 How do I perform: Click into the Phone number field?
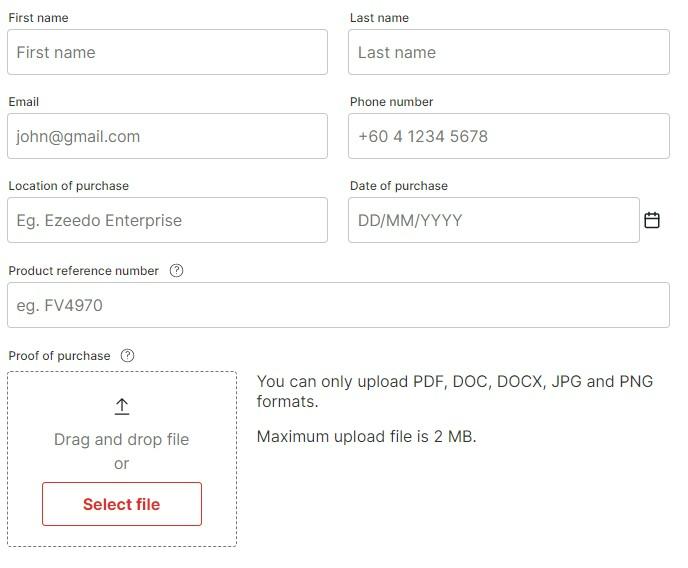pos(509,136)
